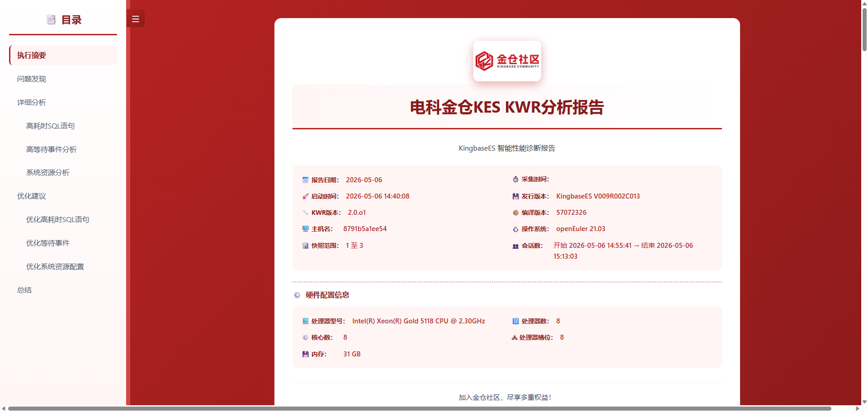Click the horizontal scrollbar at the bottom
This screenshot has width=868, height=412.
pos(420,408)
